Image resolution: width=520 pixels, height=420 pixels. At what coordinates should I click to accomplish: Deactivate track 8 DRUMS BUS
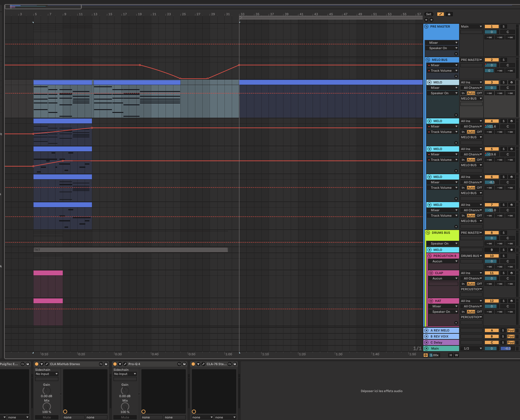click(491, 233)
